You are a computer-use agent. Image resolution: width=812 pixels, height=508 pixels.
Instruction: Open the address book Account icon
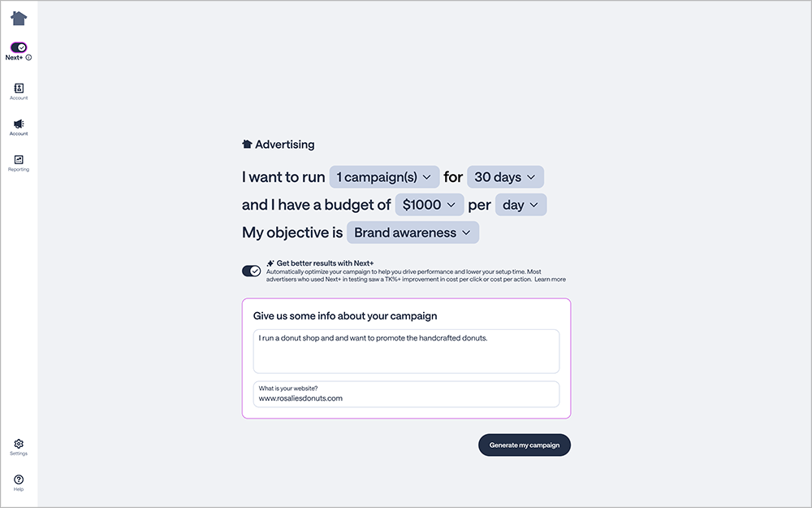(x=19, y=88)
